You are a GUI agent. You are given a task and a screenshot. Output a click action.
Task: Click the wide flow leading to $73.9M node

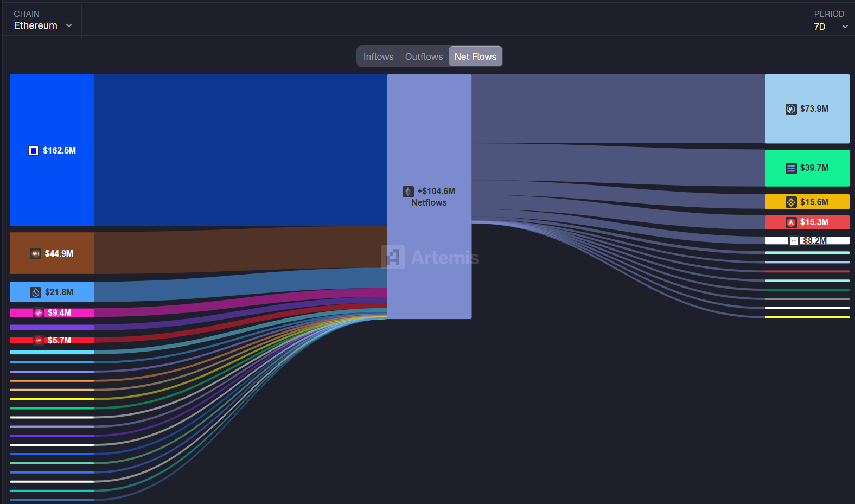pos(618,109)
